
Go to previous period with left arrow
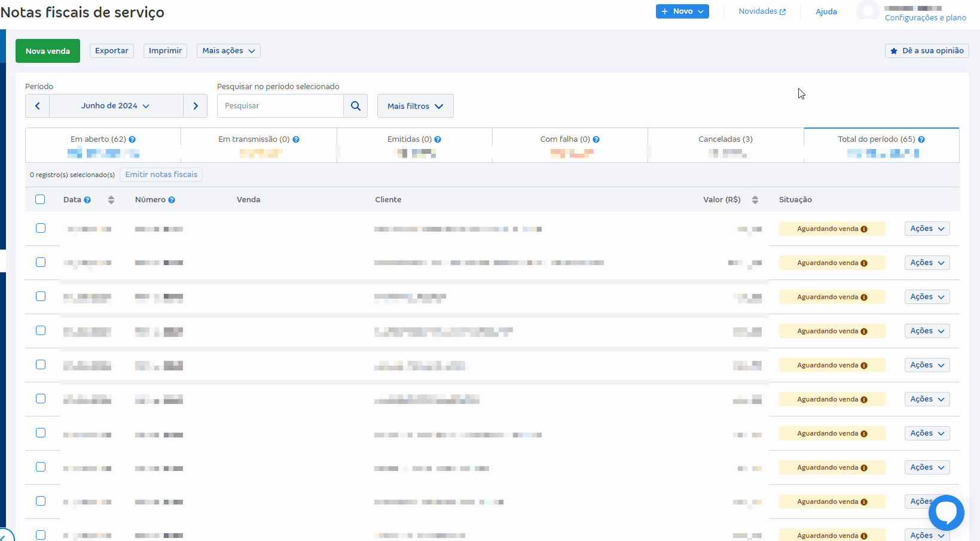tap(38, 106)
